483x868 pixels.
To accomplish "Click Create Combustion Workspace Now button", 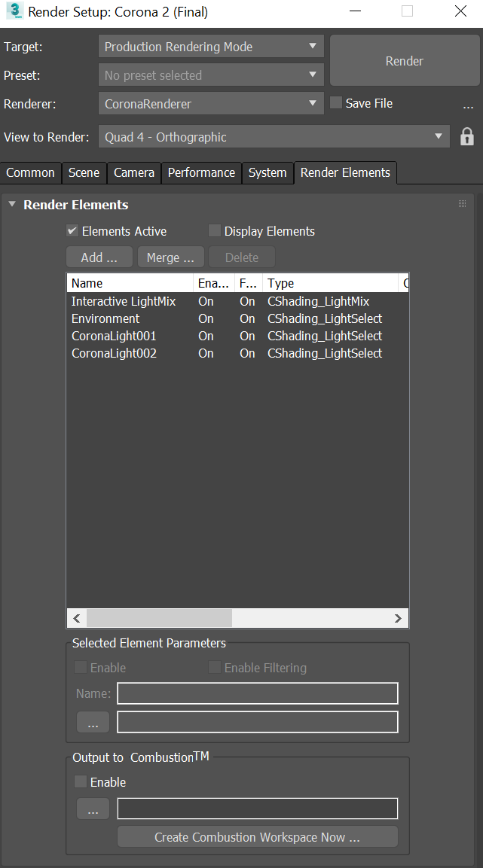I will click(258, 837).
